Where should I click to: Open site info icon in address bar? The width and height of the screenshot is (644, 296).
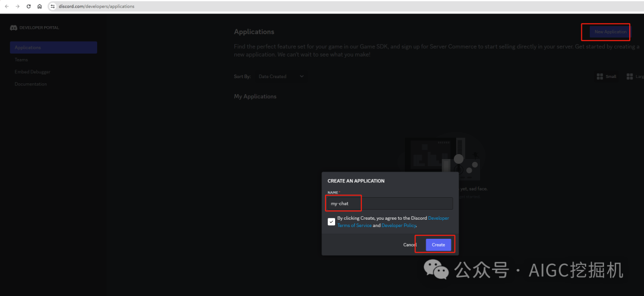tap(52, 7)
